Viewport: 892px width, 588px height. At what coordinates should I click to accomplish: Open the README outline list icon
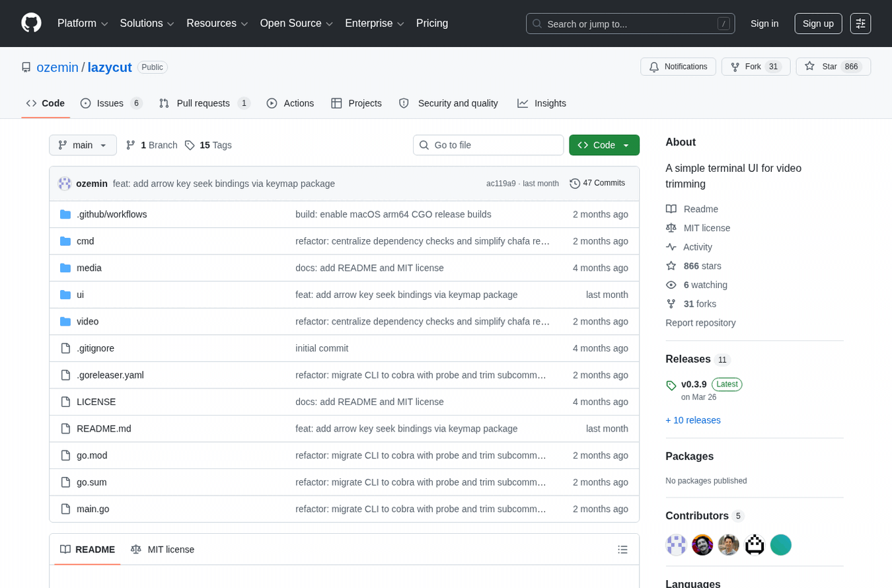click(622, 550)
